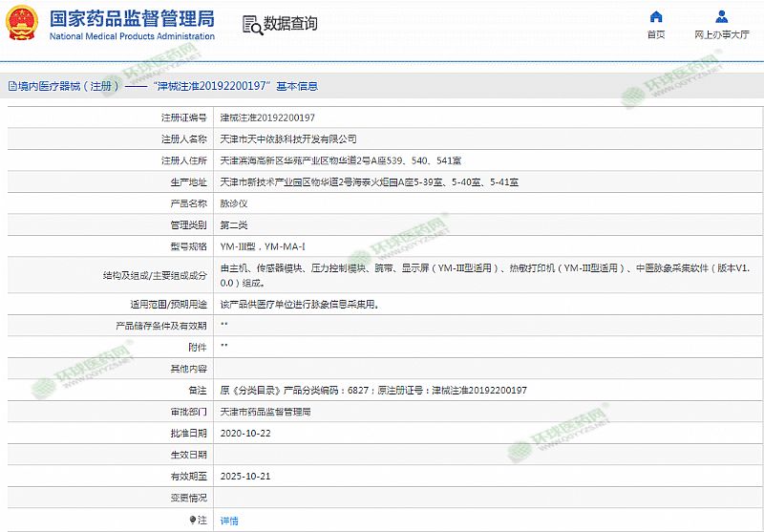Viewport: 764px width, 532px height.
Task: Click the 网上办事大厅 person icon
Action: click(721, 16)
